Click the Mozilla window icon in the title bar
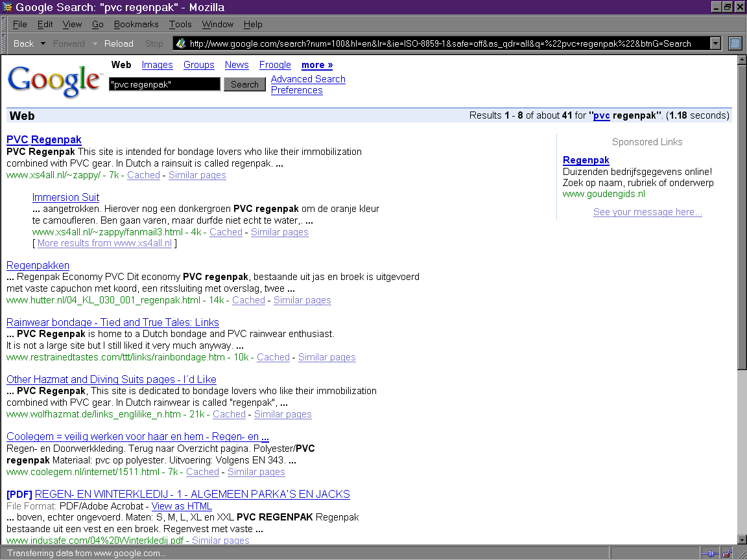 8,7
